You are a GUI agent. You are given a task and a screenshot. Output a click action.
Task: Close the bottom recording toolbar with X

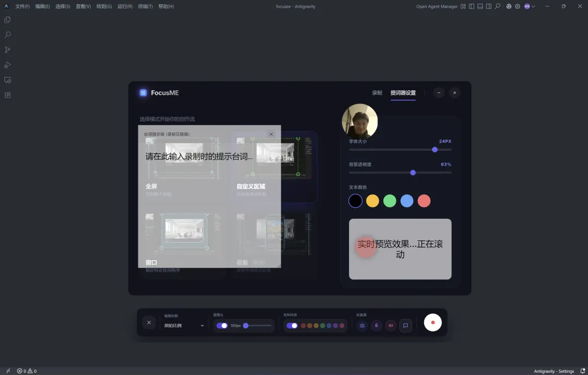click(x=149, y=323)
